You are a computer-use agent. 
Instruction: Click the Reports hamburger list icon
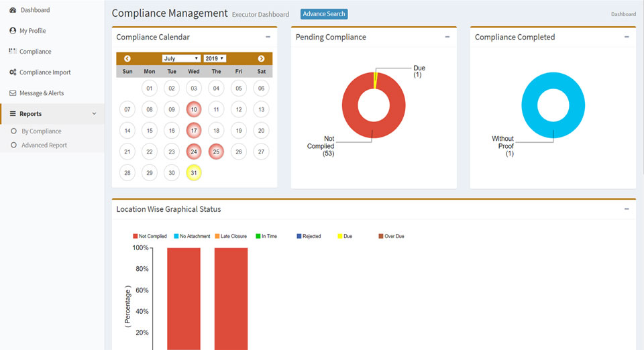(13, 114)
